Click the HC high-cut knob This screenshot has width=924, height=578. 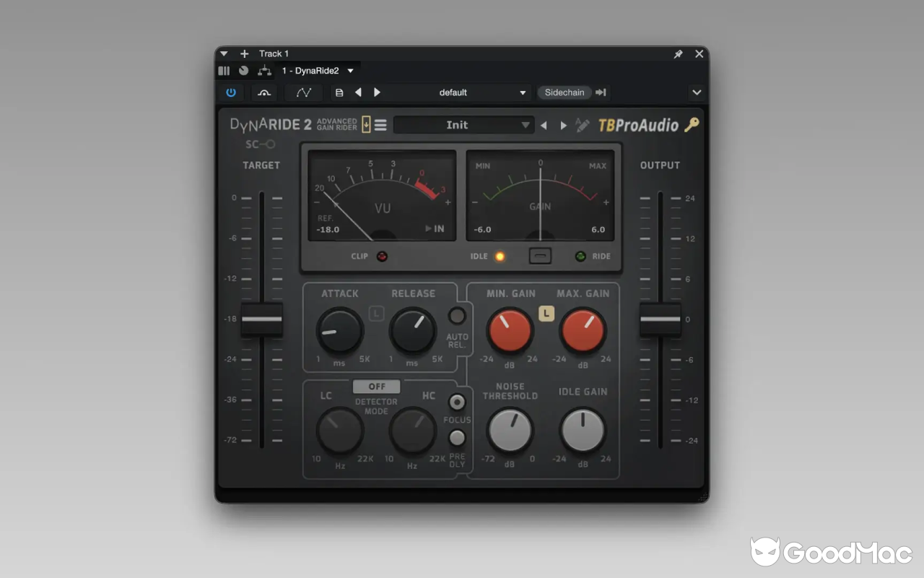click(x=412, y=431)
